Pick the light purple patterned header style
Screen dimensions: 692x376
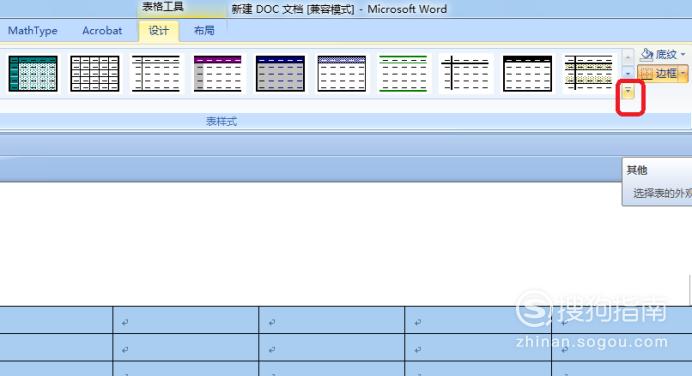[x=342, y=74]
